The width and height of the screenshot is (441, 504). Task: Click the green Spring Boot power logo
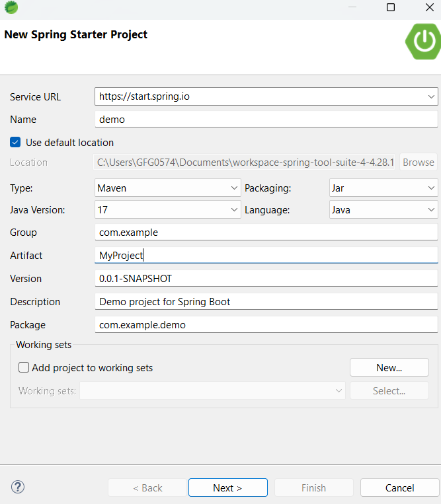[423, 41]
